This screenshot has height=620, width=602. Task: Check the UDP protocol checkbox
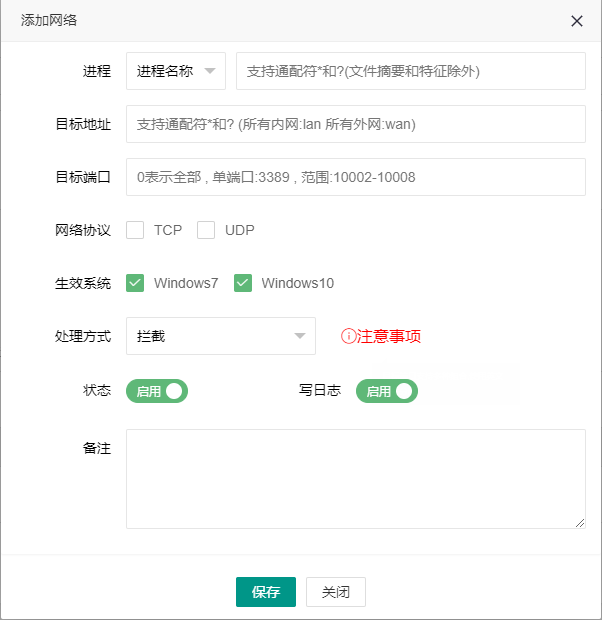206,230
